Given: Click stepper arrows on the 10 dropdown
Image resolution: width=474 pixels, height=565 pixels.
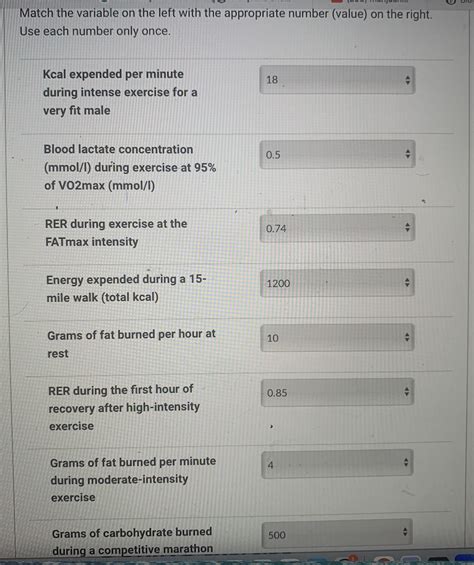Looking at the screenshot, I should [407, 337].
